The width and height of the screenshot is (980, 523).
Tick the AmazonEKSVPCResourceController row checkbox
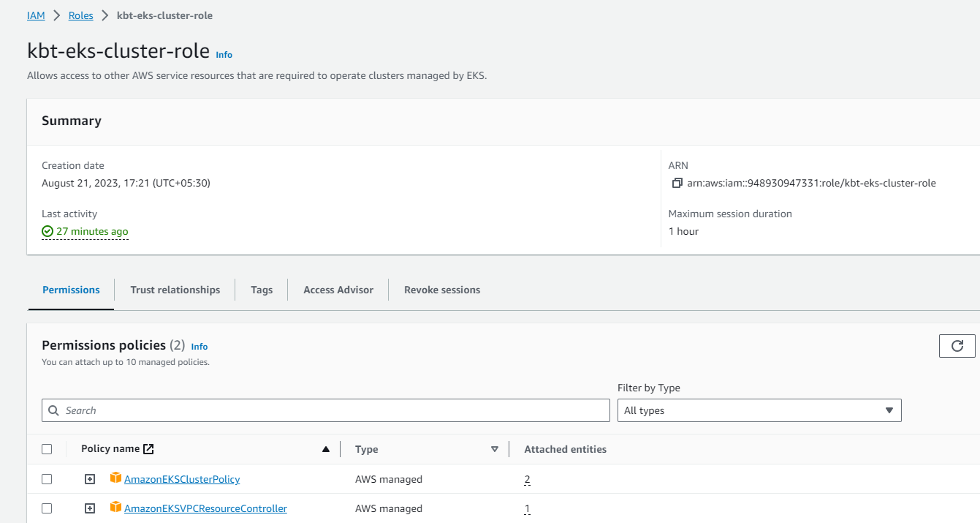[x=47, y=508]
